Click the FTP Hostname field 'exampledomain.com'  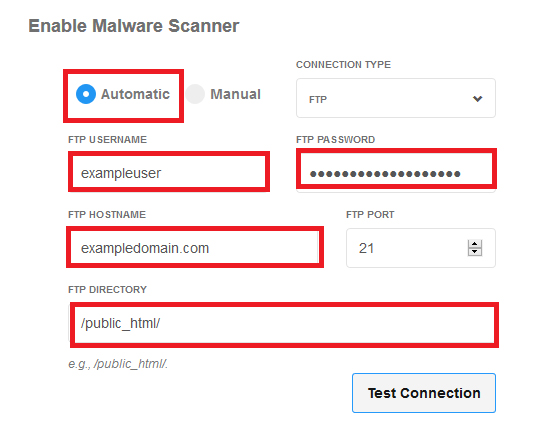point(195,247)
